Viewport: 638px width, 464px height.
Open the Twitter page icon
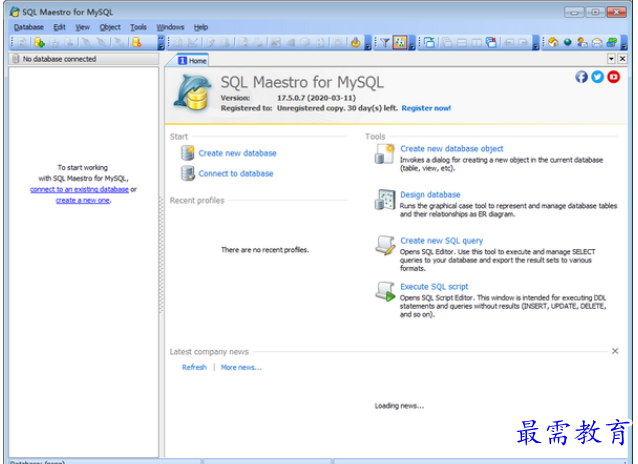(597, 77)
